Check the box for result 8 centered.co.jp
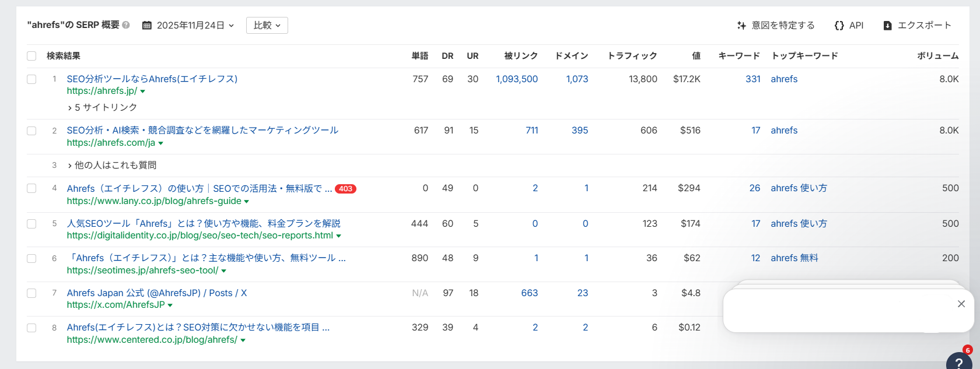980x369 pixels. pyautogui.click(x=32, y=328)
